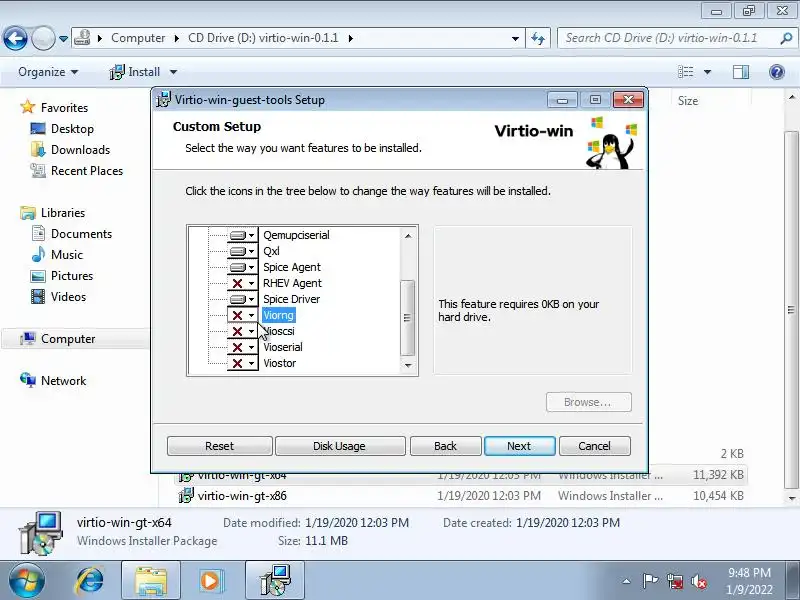Click the Explorer back arrow
Screen dimensions: 800x600
click(x=15, y=38)
